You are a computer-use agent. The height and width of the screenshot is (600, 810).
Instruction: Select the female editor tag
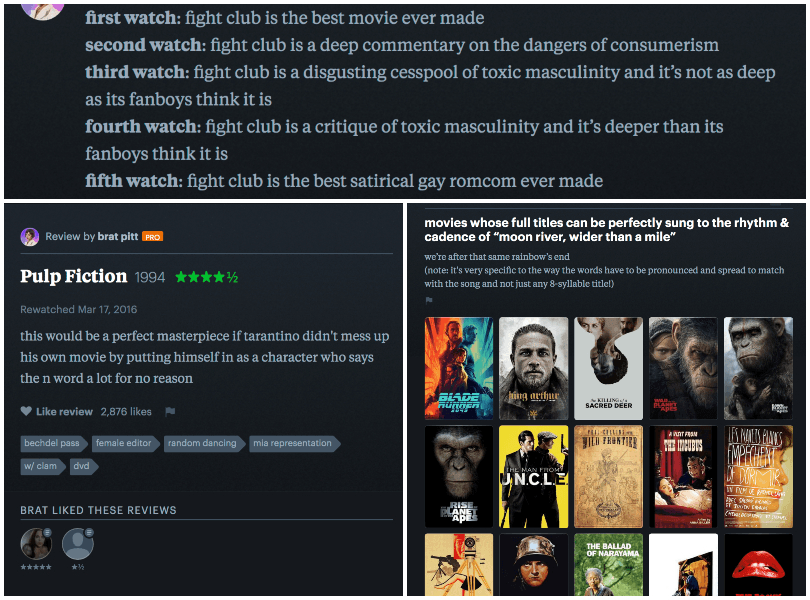[x=125, y=443]
